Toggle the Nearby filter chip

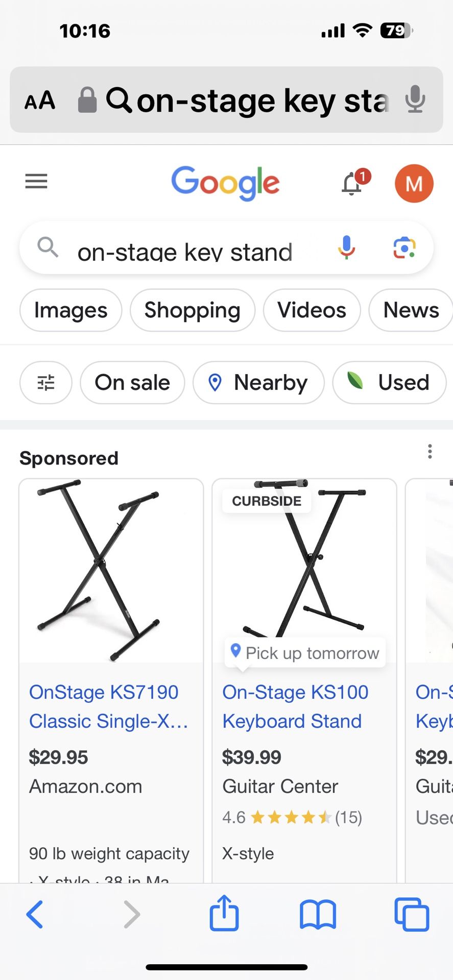(x=258, y=383)
